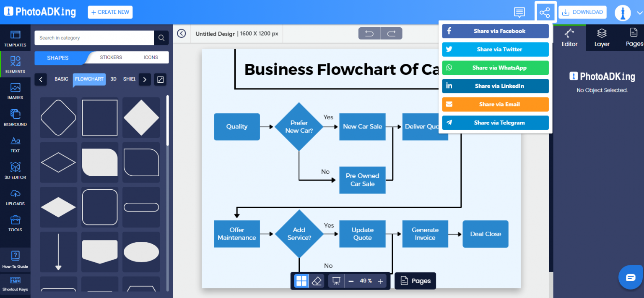Open the Layer tab
The height and width of the screenshot is (298, 644).
[x=602, y=38]
